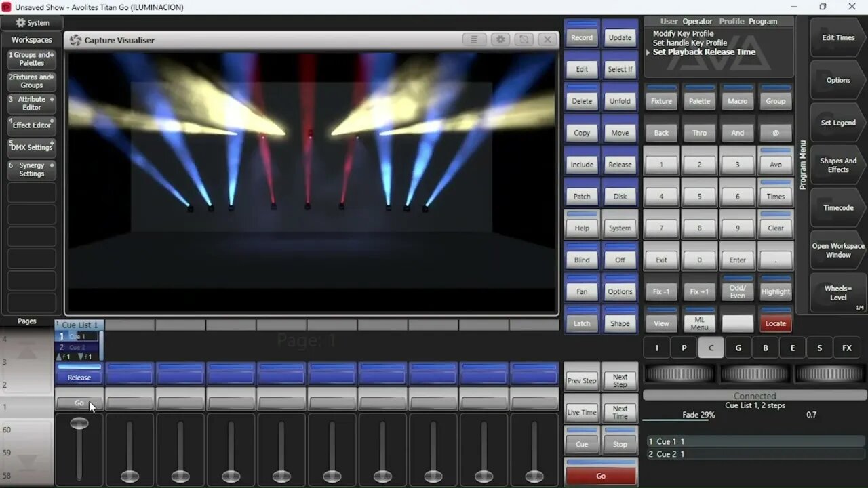868x488 pixels.
Task: Toggle the Latch key
Action: click(582, 319)
